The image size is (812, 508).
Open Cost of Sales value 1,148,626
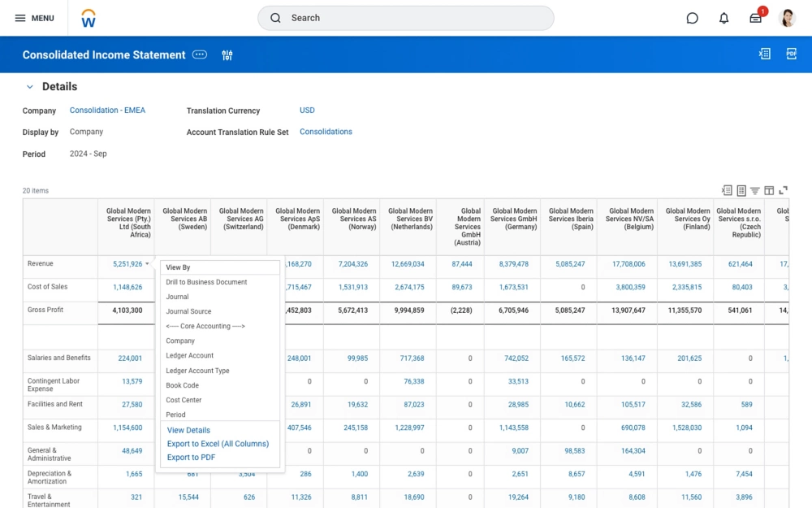(x=127, y=287)
